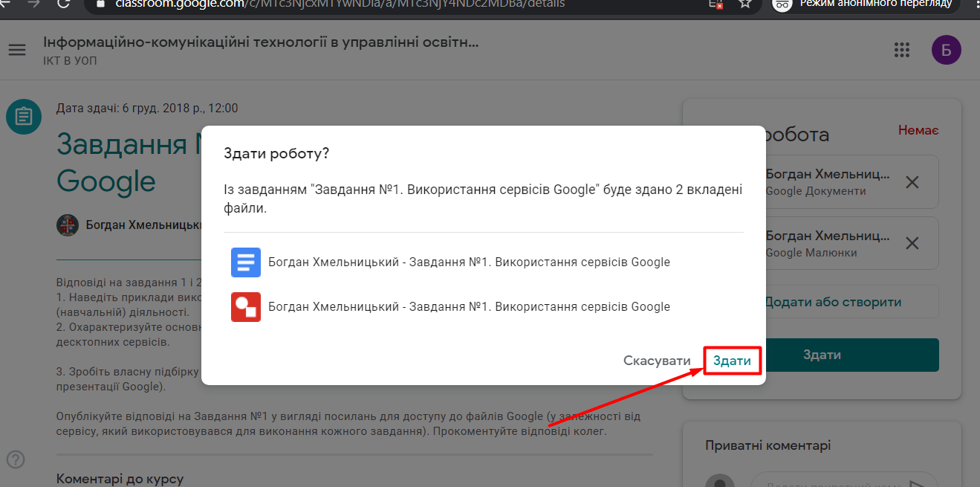Click the red Google Drawings file icon
The width and height of the screenshot is (980, 487).
[246, 306]
